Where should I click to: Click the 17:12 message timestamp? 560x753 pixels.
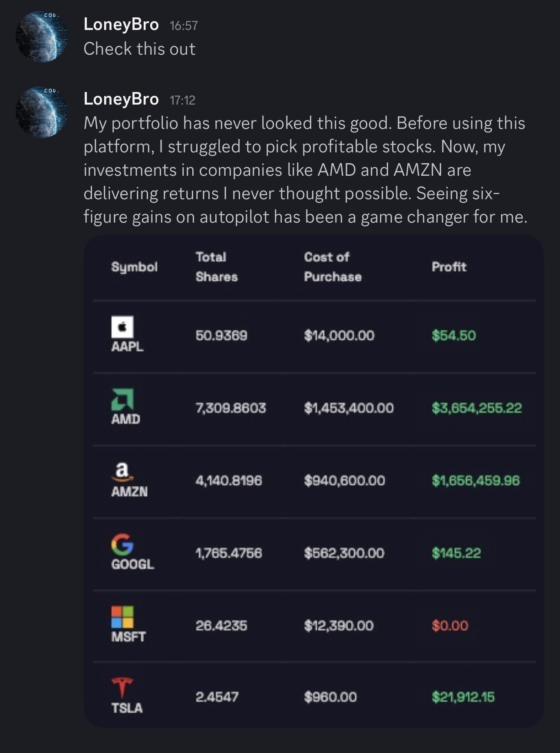pos(183,100)
